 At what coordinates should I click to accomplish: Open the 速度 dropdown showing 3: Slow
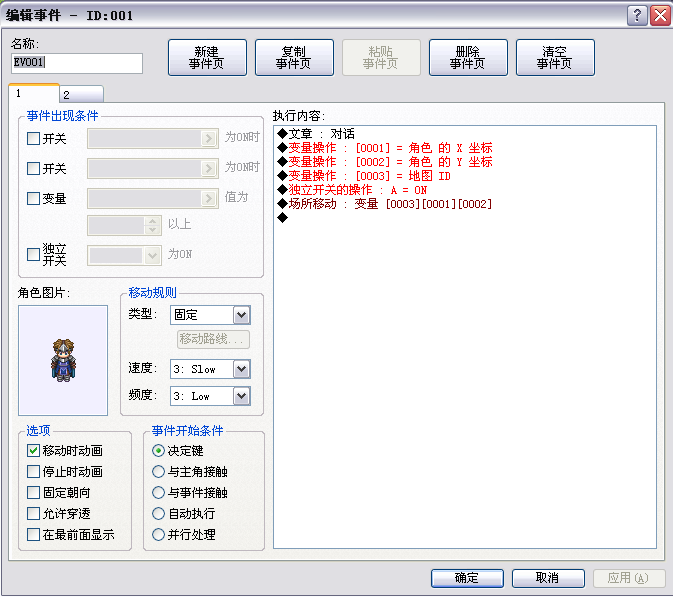210,369
